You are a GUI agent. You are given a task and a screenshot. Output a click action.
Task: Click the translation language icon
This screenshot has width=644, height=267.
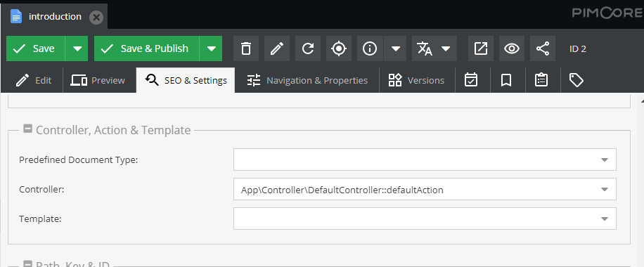coord(425,48)
